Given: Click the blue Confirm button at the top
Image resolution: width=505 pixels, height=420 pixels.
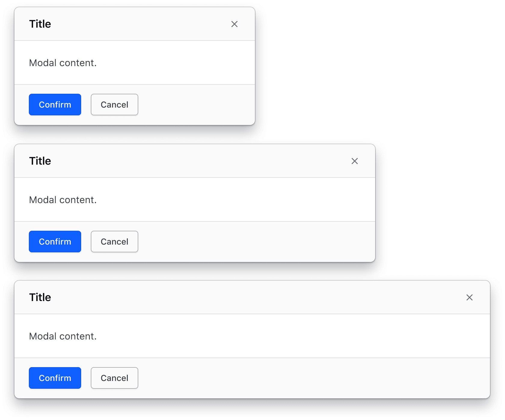Looking at the screenshot, I should [55, 105].
